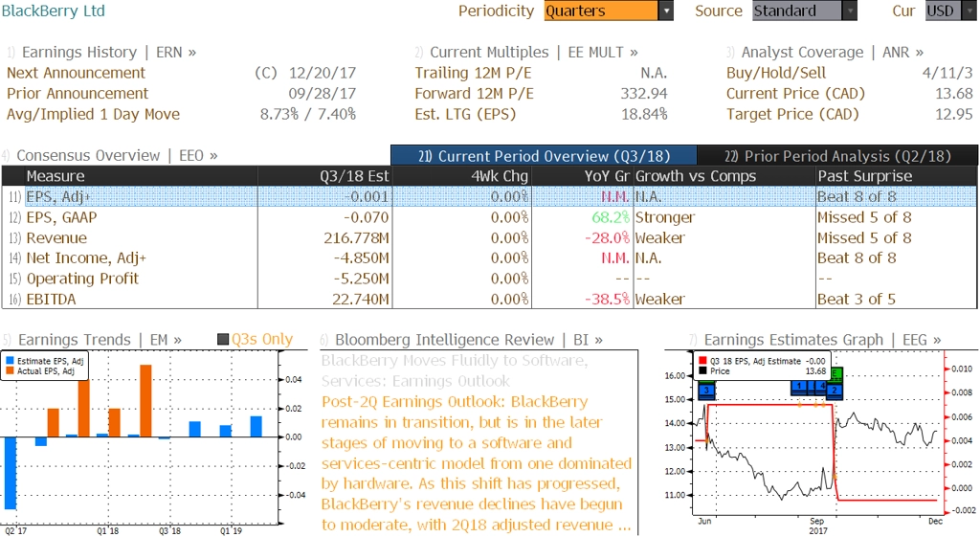Click the orange Actual EPS, Adj legend swatch
Viewport: 980px width, 537px height.
(10, 370)
